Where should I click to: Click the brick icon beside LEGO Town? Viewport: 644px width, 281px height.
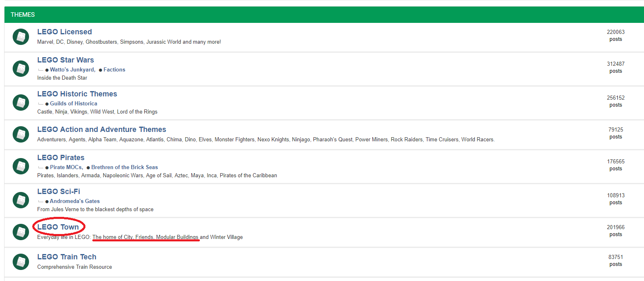(x=21, y=232)
